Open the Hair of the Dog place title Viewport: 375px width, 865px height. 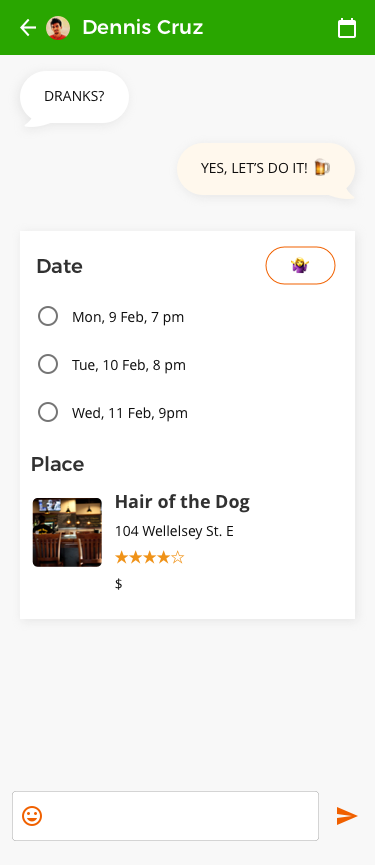[182, 502]
